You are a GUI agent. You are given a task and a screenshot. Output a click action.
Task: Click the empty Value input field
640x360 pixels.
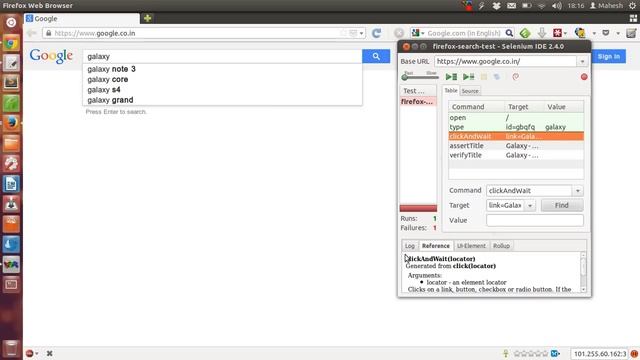pyautogui.click(x=535, y=220)
